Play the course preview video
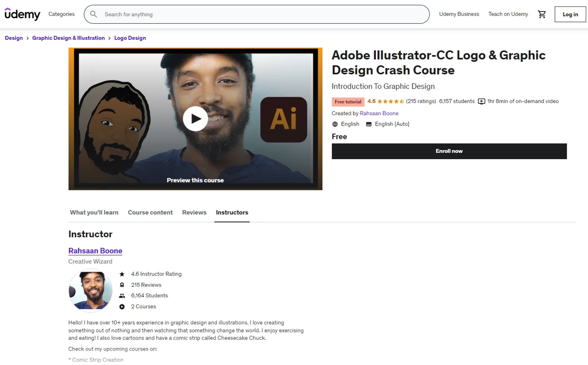 click(x=195, y=119)
